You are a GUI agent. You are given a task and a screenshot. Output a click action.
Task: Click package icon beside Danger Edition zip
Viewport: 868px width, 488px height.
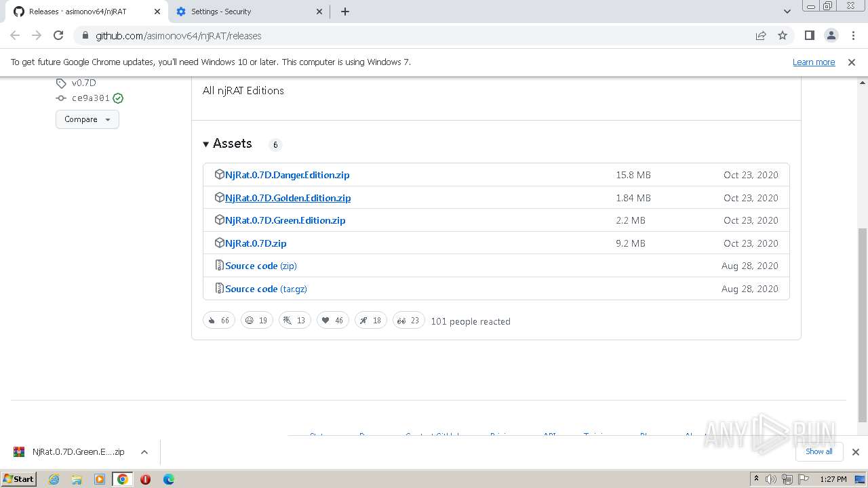(x=219, y=174)
